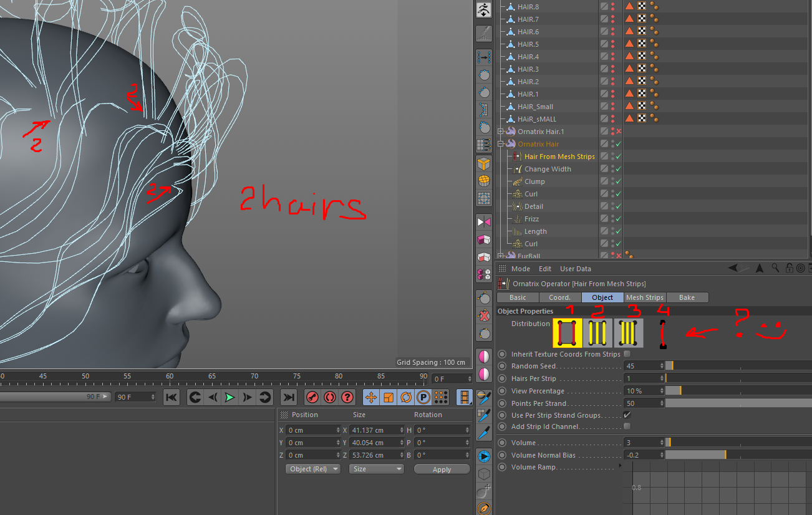The image size is (812, 515).
Task: Toggle the autokeying button
Action: coord(330,397)
